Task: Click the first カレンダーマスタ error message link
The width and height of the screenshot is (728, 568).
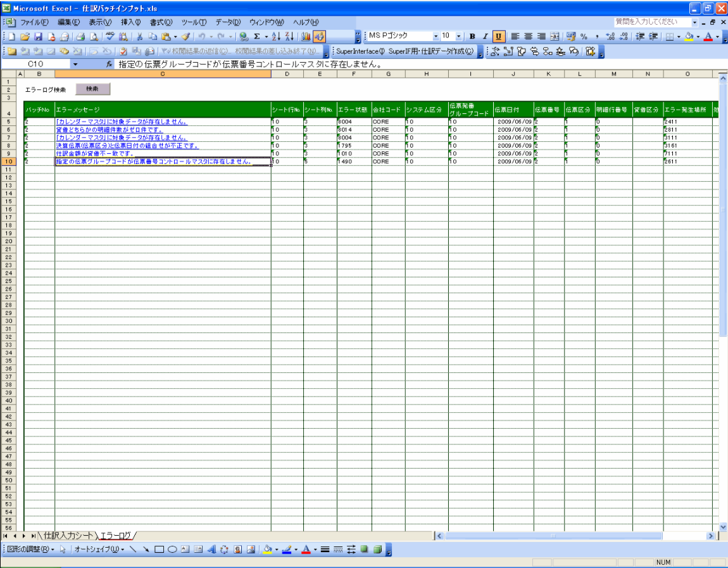Action: point(120,122)
